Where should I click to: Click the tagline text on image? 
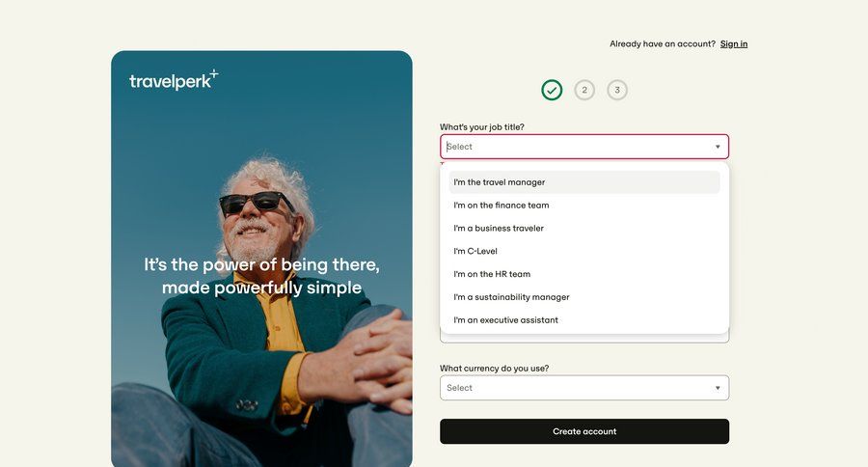261,276
